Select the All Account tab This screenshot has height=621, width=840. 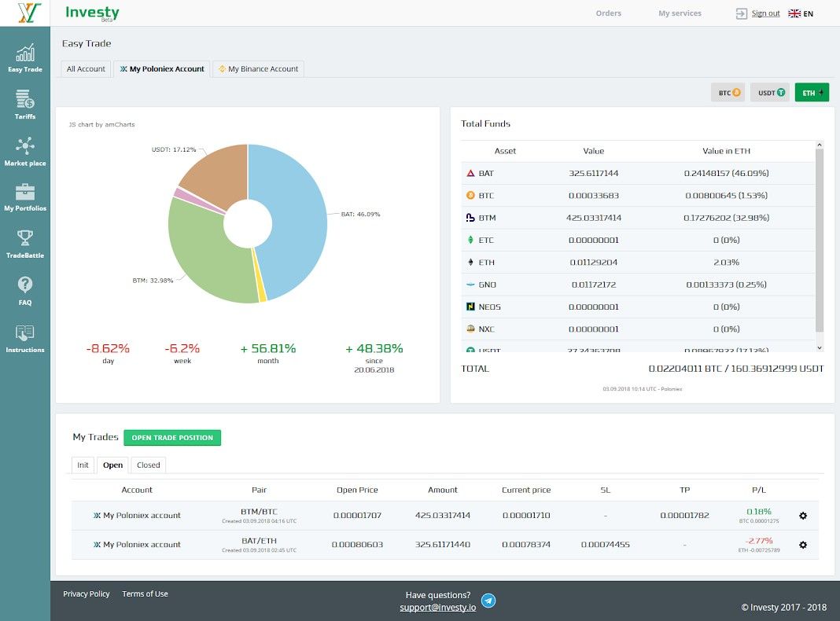point(86,69)
